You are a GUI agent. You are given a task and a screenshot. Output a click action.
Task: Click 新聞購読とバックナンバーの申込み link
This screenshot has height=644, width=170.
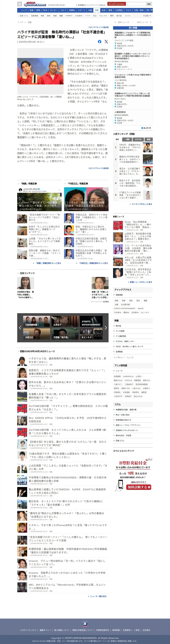[x=91, y=5]
